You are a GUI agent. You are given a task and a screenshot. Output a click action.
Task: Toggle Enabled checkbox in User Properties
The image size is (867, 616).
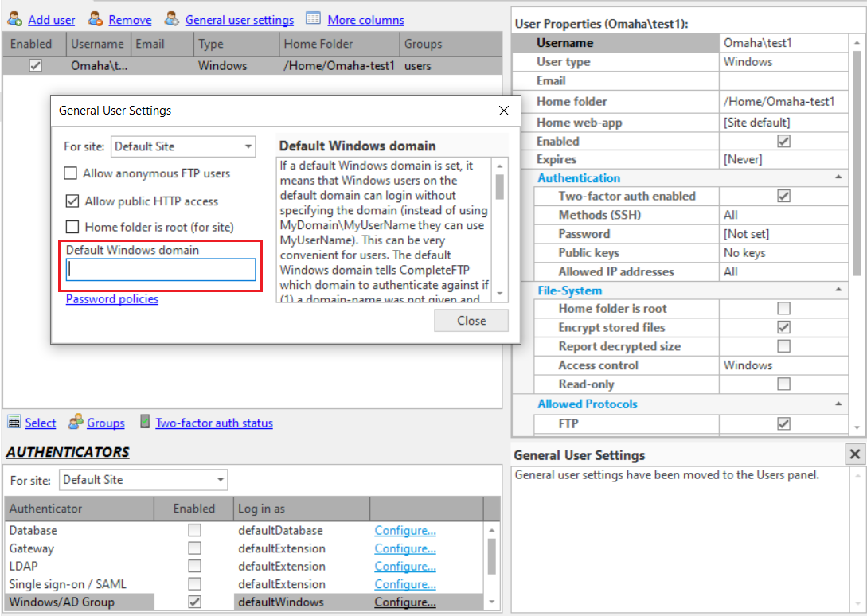(x=783, y=141)
